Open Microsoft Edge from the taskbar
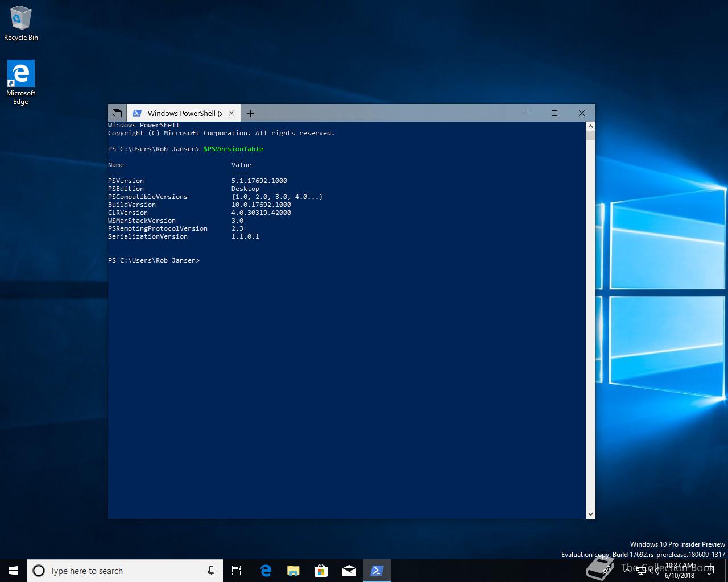728x582 pixels. click(x=265, y=571)
